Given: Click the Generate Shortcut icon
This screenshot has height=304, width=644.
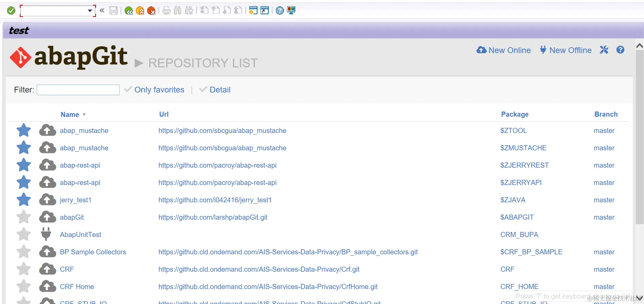Looking at the screenshot, I should coord(265,11).
